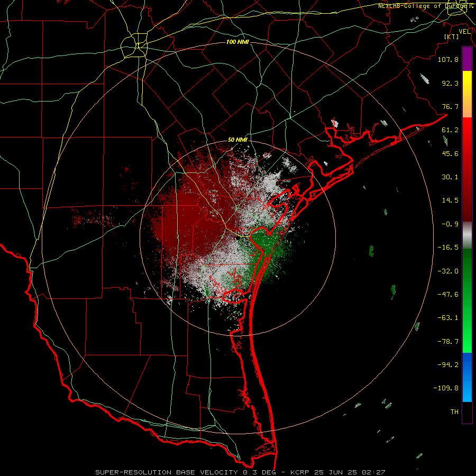This screenshot has width=476, height=476.
Task: Pick the gray near-zero segment of the color bar
Action: click(467, 235)
